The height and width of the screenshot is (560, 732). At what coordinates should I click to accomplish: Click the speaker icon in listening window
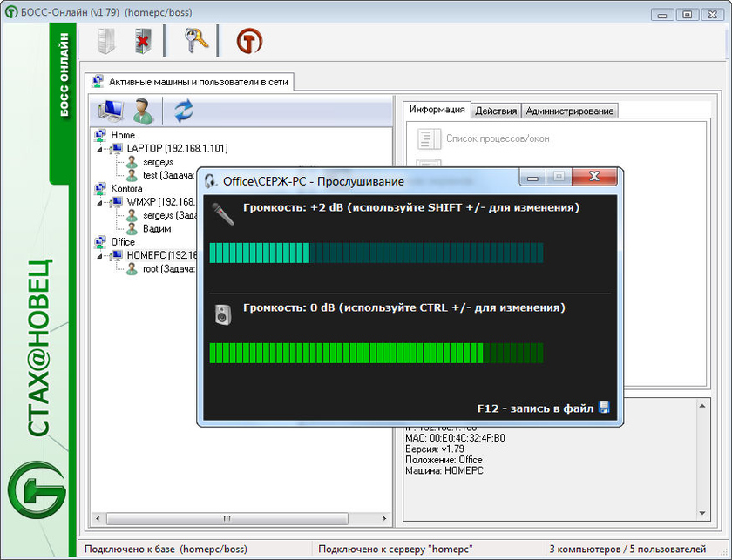(x=223, y=314)
